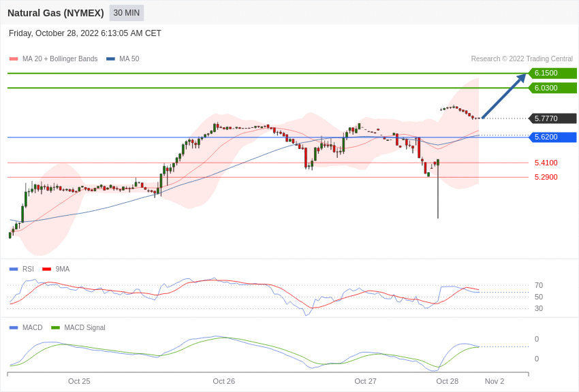Select the Oct 26 date label

(x=223, y=381)
